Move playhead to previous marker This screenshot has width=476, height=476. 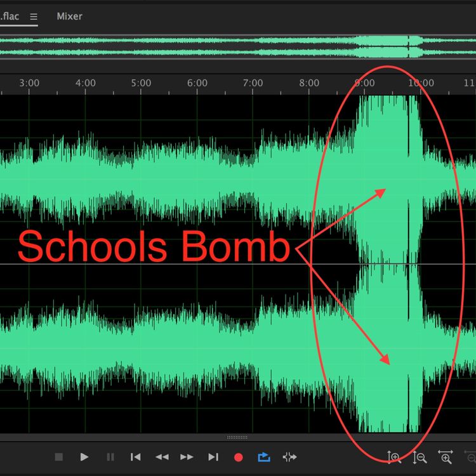135,457
